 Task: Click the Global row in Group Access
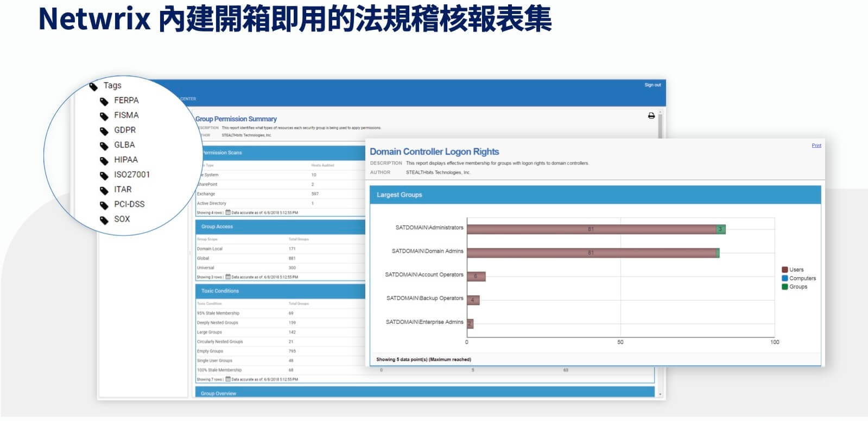[281, 259]
